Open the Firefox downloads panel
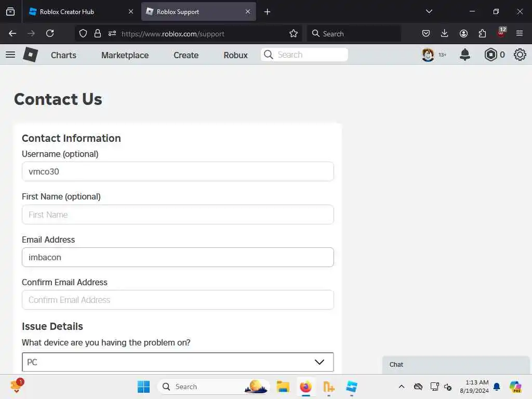This screenshot has width=532, height=399. click(x=445, y=33)
